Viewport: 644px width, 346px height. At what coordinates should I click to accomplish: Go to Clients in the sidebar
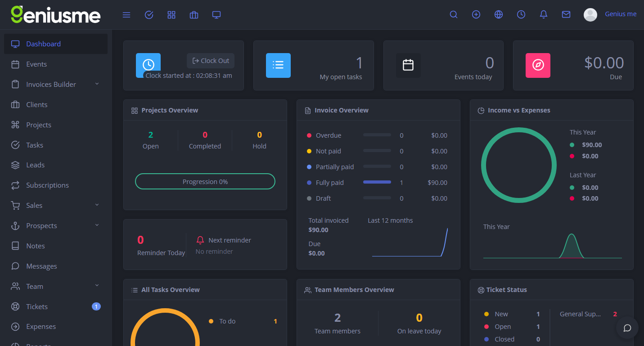pos(36,105)
